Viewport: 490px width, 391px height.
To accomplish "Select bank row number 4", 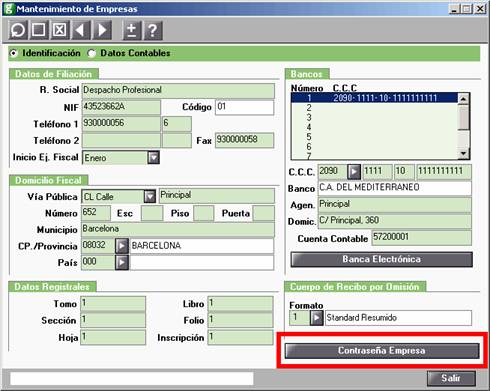I will pos(374,127).
